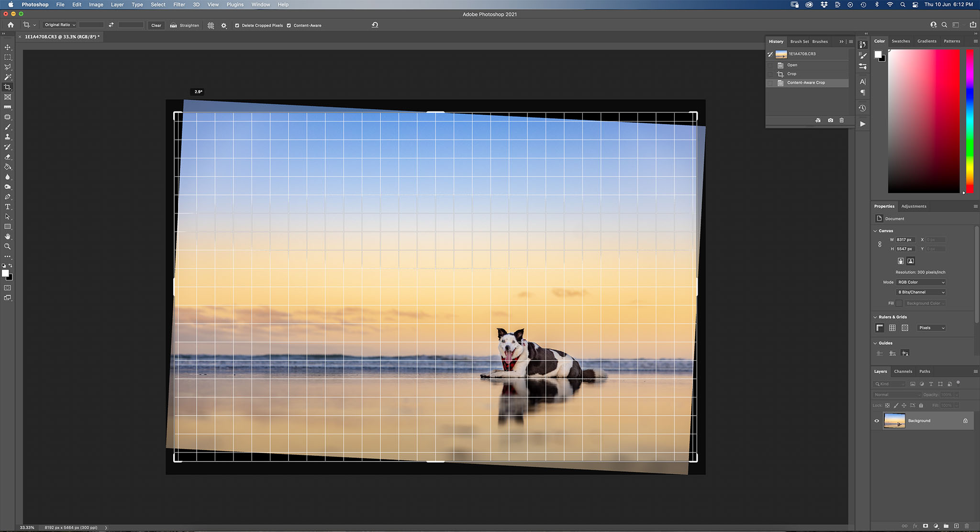Select the Move tool
The image size is (980, 532).
point(8,47)
